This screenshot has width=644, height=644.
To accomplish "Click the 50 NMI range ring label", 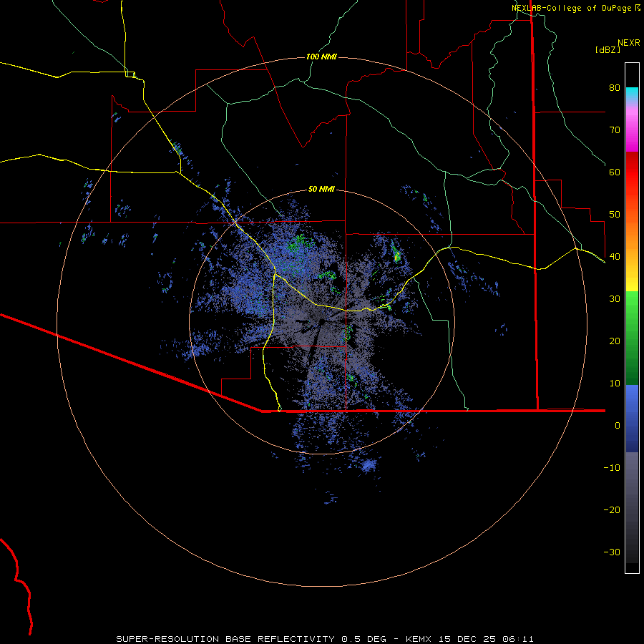I will 321,190.
